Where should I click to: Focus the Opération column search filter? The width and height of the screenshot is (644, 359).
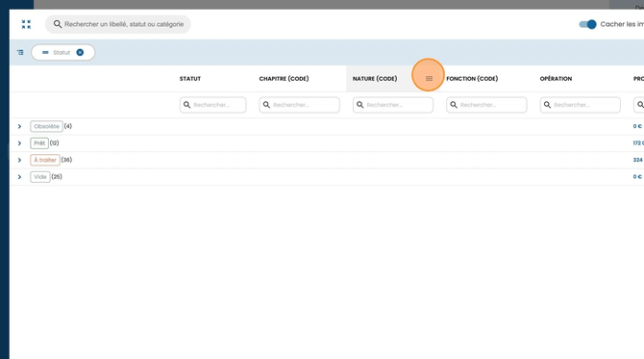580,105
